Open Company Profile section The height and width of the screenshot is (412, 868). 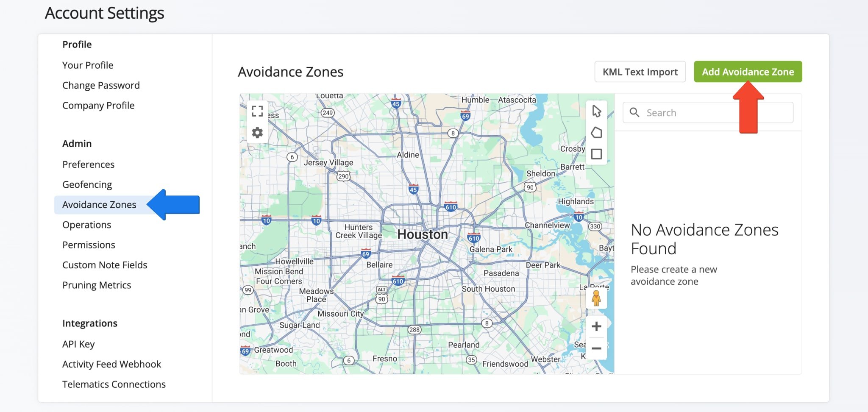[x=98, y=106]
